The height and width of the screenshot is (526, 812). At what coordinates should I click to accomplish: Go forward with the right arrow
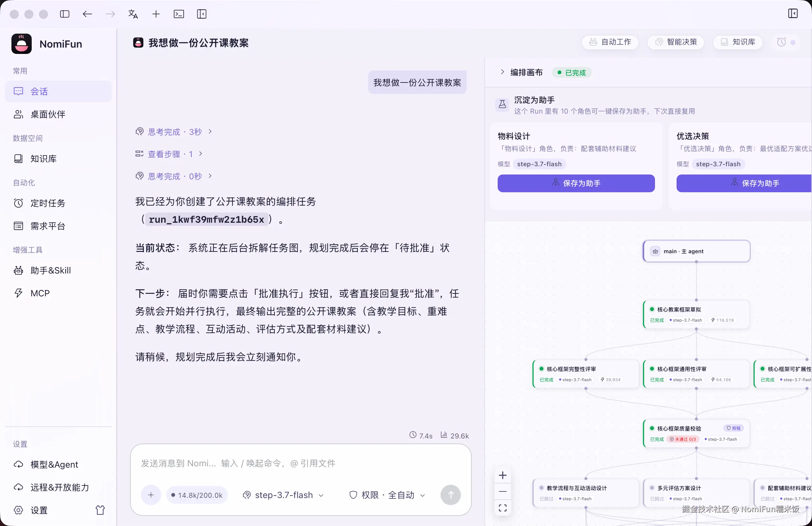tap(110, 14)
